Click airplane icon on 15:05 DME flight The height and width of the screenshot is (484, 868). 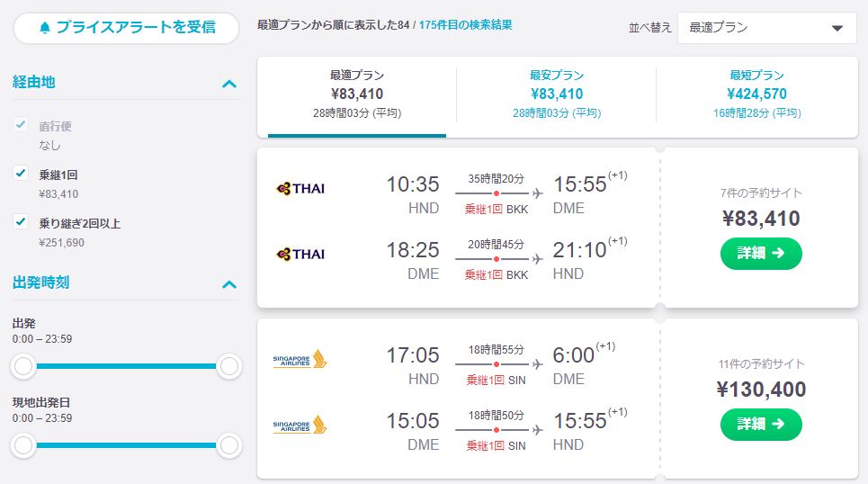tap(537, 430)
